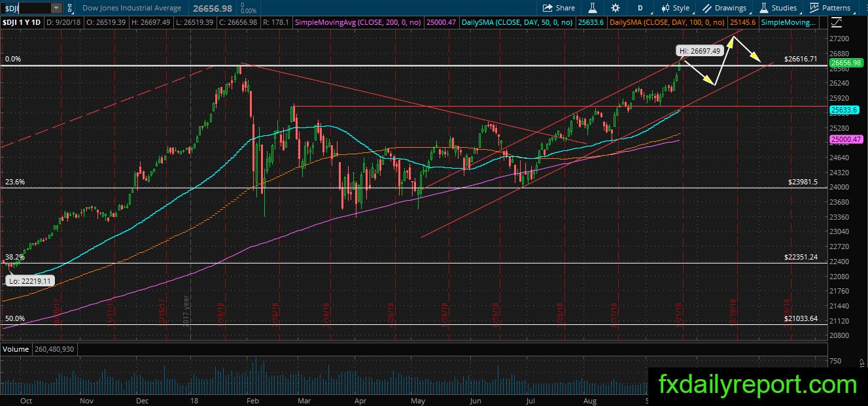Click DailySMA (CLOSE, DAY, 100, 0, no) label

(x=667, y=22)
